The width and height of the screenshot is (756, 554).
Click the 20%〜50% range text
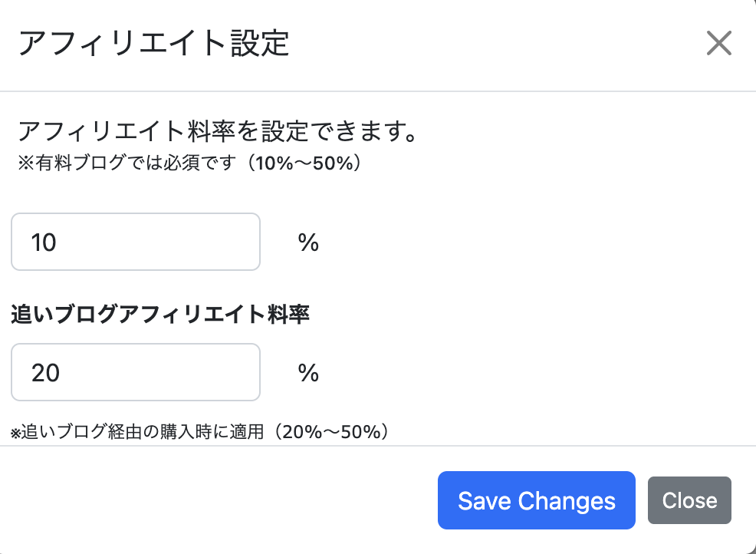coord(332,432)
